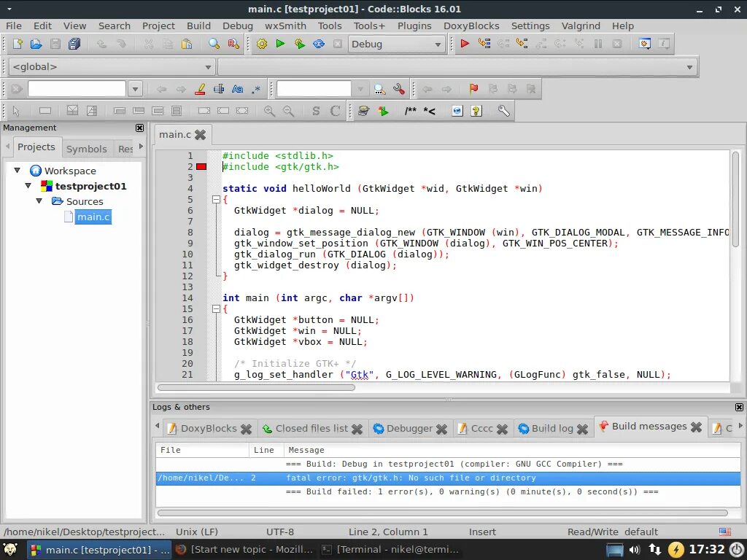Screen dimensions: 747x560
Task: Click the editor vertical scrollbar
Action: click(736, 200)
